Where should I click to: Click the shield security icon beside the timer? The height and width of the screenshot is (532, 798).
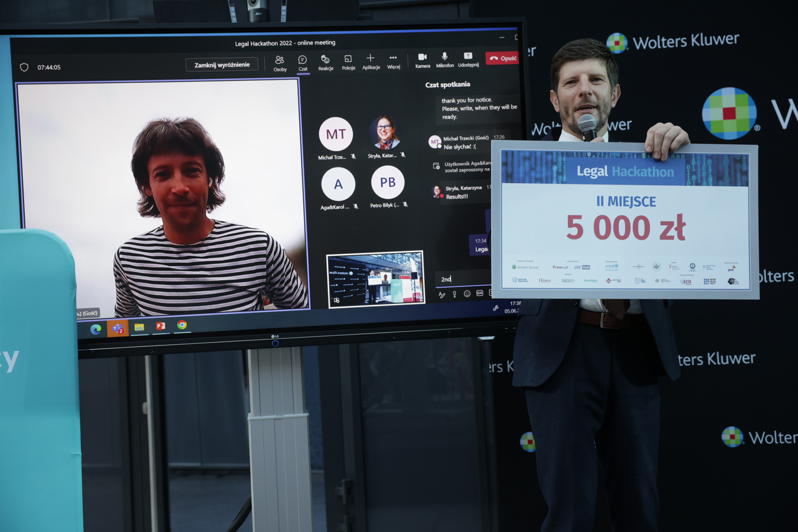point(24,68)
